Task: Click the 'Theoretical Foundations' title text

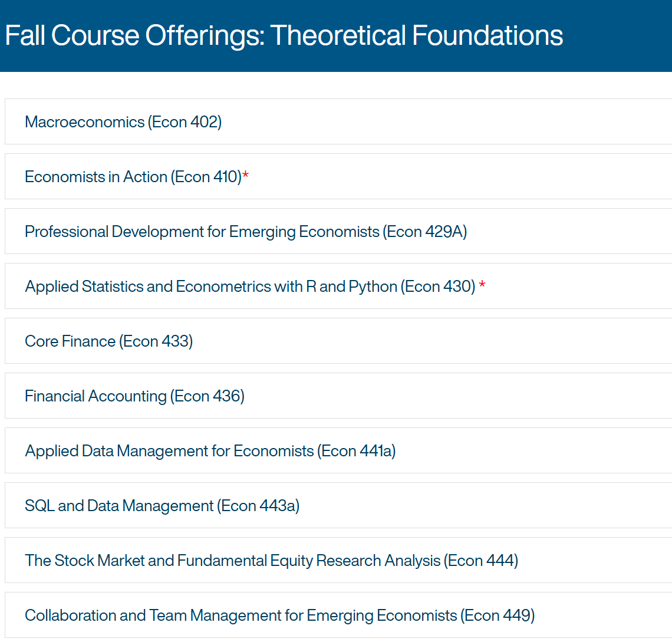Action: [x=417, y=35]
